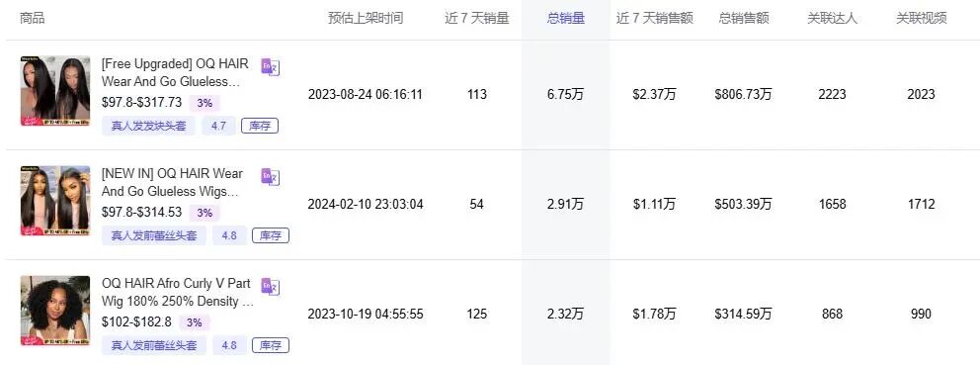The image size is (980, 365).
Task: Click total revenue $806.73万
Action: (744, 95)
